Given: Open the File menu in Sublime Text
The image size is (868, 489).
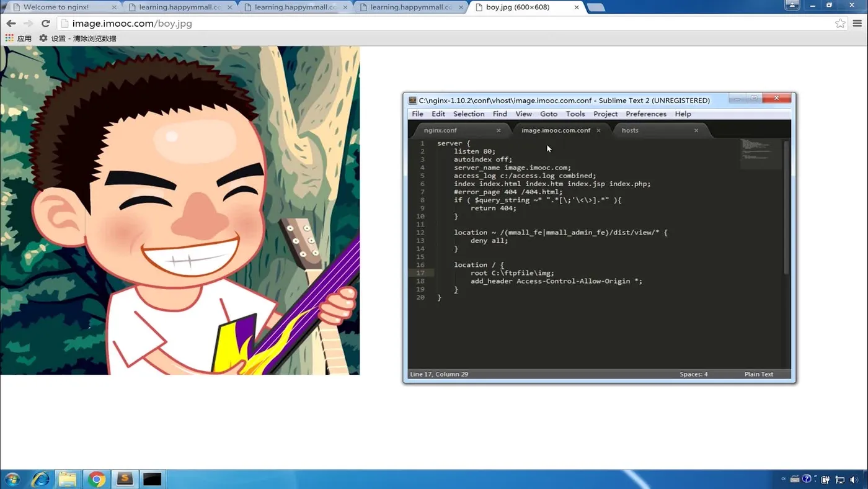Looking at the screenshot, I should [x=418, y=114].
